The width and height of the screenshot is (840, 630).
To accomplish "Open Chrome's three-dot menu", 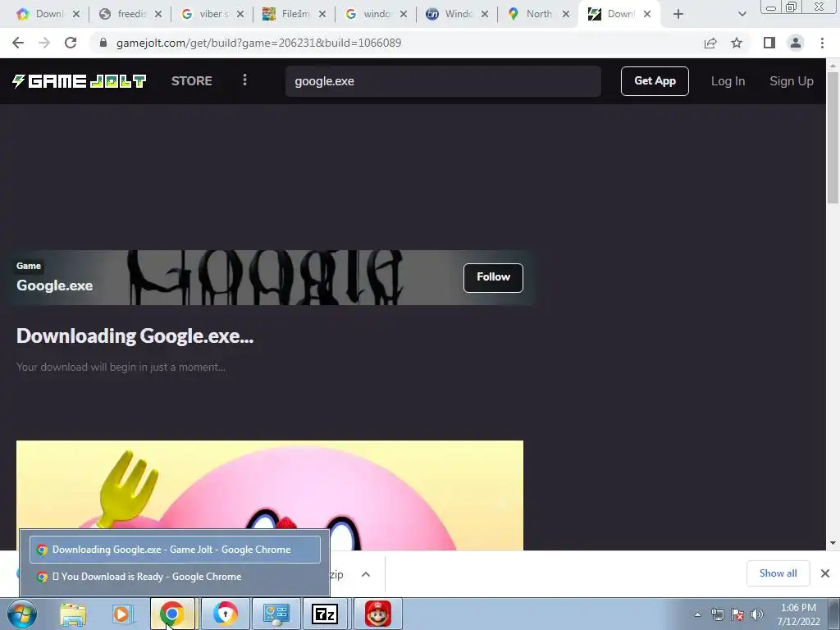I will point(822,43).
